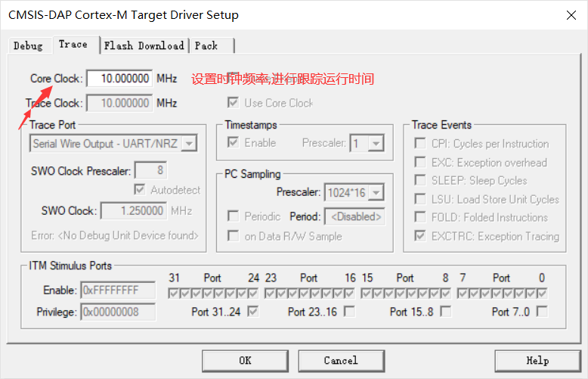Toggle Port 31..24 privilege checkbox
The height and width of the screenshot is (379, 588).
[x=253, y=312]
